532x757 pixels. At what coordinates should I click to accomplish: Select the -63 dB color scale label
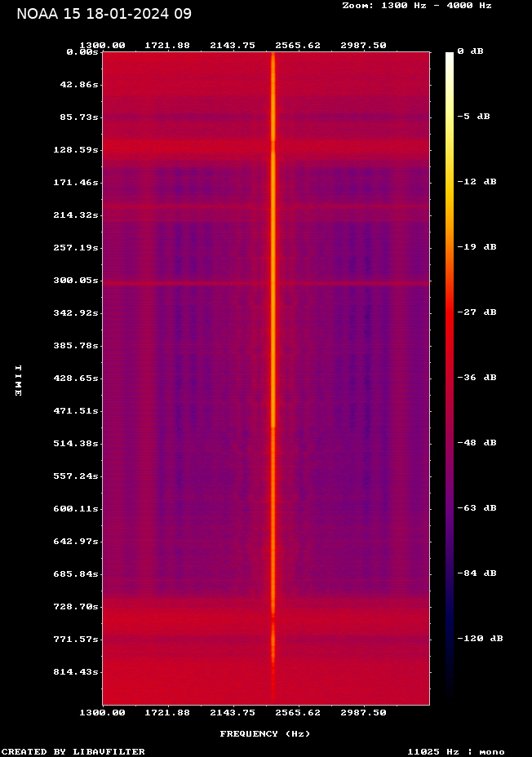pos(477,508)
